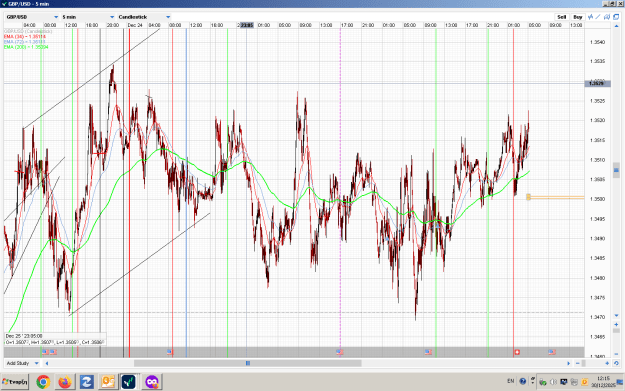Click the Dec 24 label on time axis

pyautogui.click(x=135, y=25)
